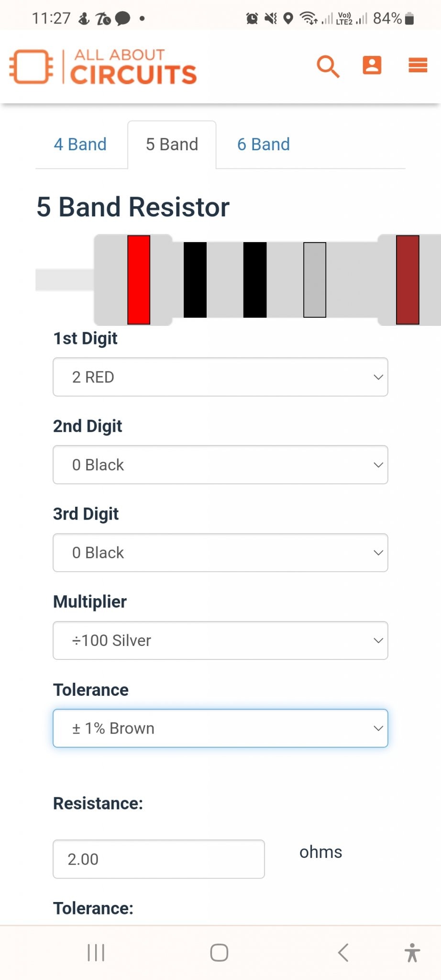Viewport: 441px width, 980px height.
Task: Open the accessibility figure icon
Action: [x=412, y=952]
